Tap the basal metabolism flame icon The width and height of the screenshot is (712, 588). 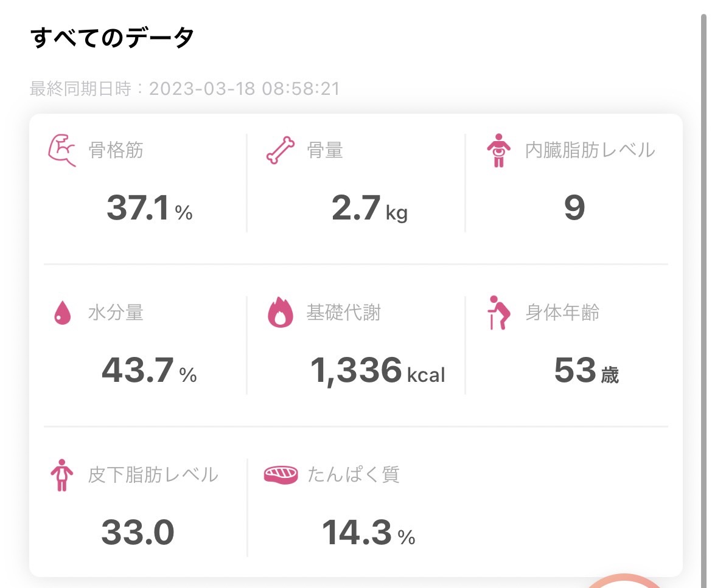point(280,312)
